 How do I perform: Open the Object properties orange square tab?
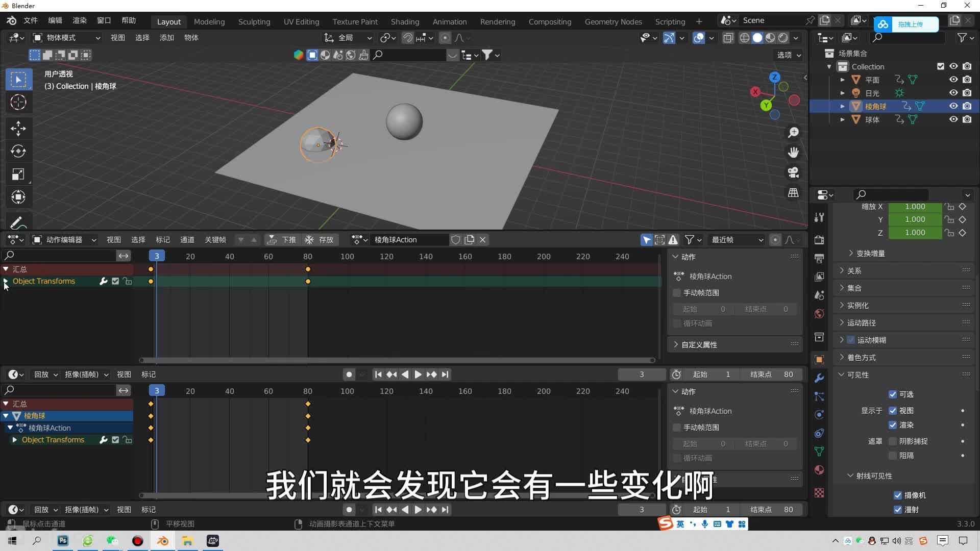819,360
